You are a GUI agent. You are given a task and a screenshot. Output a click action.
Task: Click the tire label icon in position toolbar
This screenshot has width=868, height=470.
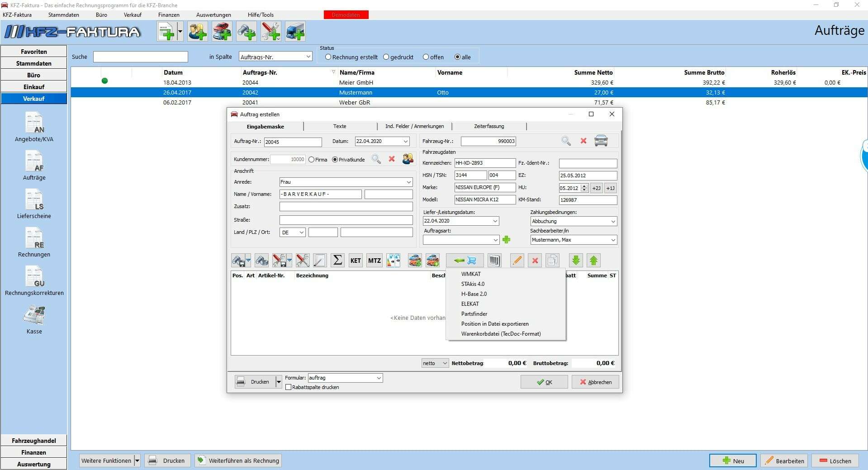(x=394, y=261)
